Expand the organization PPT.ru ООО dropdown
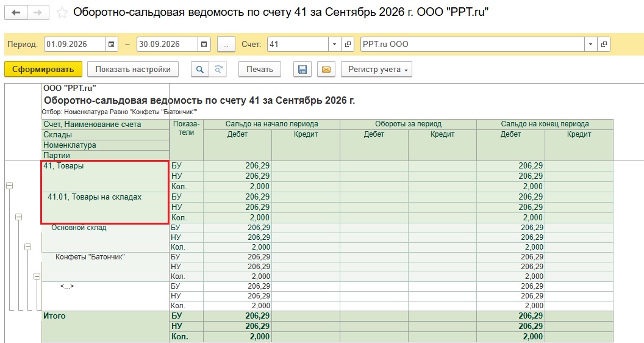The width and height of the screenshot is (644, 343). click(x=590, y=45)
